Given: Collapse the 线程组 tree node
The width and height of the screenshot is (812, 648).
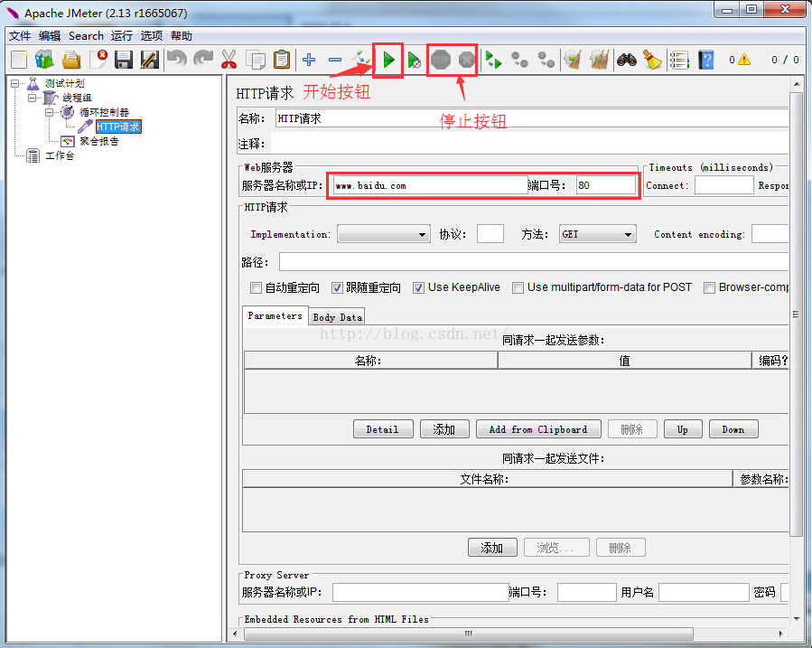Looking at the screenshot, I should (x=33, y=98).
